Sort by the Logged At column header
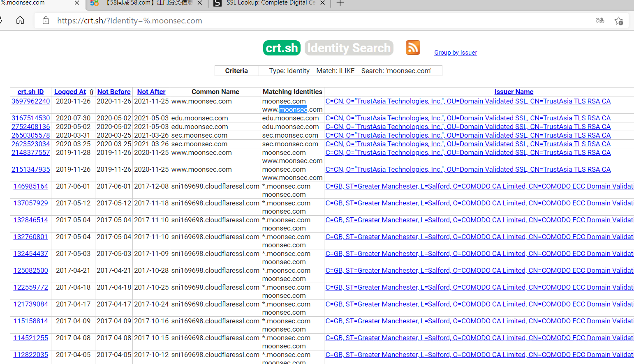634x364 pixels. [70, 92]
